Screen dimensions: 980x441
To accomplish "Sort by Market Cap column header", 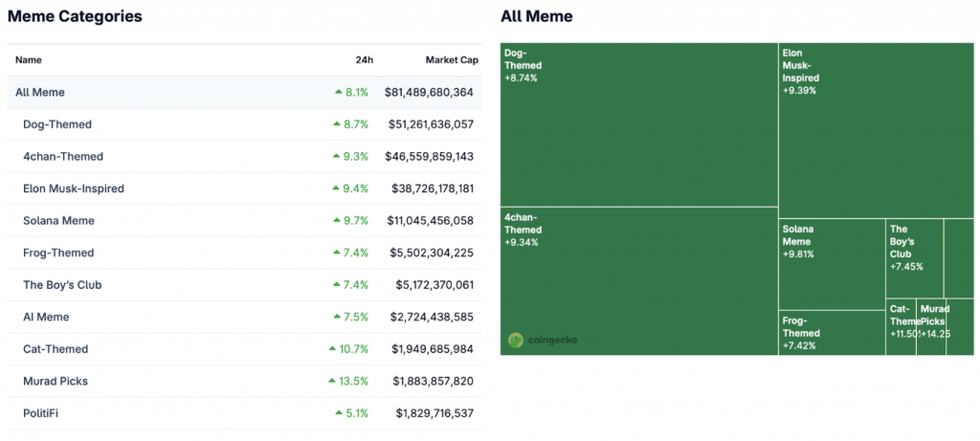I will coord(451,60).
